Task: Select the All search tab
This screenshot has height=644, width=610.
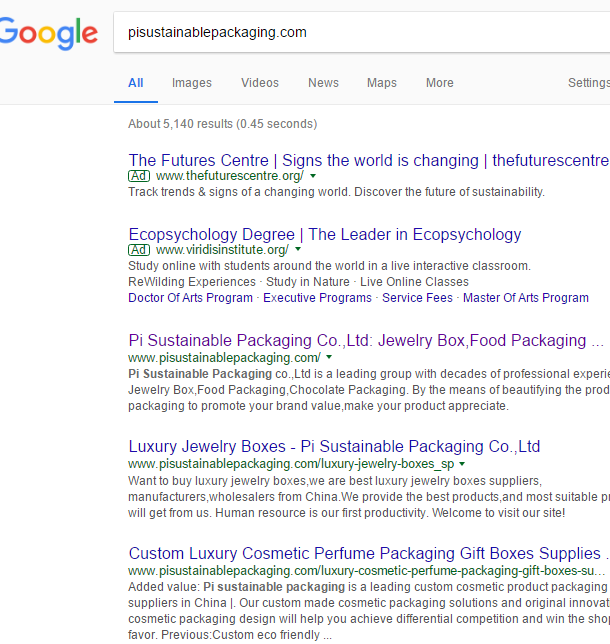Action: pyautogui.click(x=136, y=83)
